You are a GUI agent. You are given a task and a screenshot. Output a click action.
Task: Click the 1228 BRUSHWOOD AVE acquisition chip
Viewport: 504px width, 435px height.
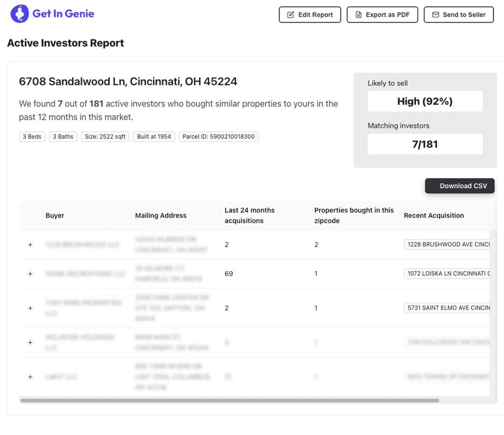click(x=447, y=244)
